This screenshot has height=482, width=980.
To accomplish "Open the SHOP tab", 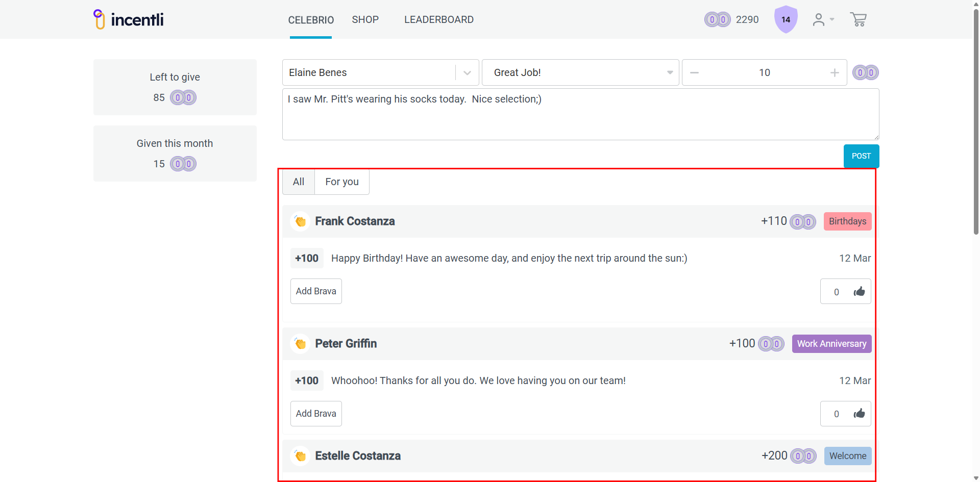I will coord(365,20).
